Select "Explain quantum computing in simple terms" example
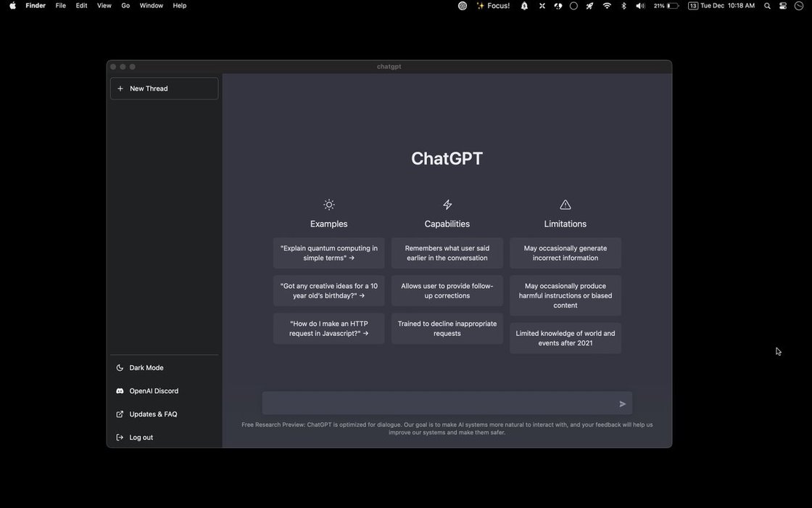812x508 pixels. [x=329, y=253]
